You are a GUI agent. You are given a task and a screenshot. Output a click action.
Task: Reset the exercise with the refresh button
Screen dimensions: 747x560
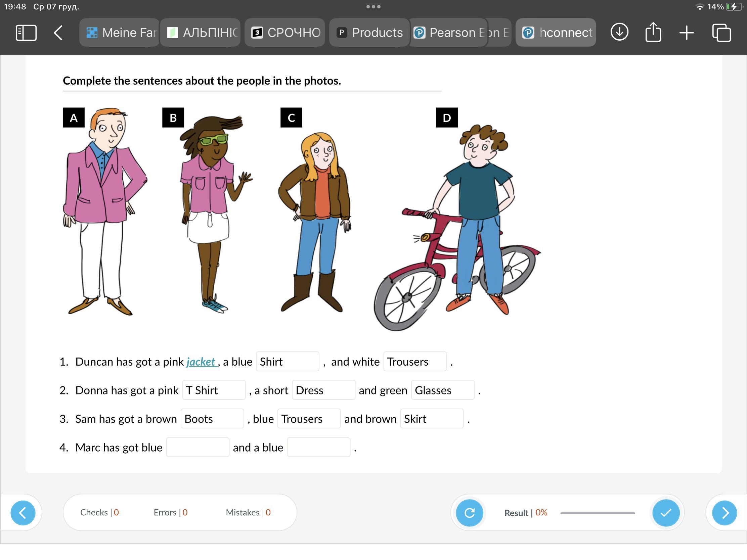pyautogui.click(x=469, y=513)
